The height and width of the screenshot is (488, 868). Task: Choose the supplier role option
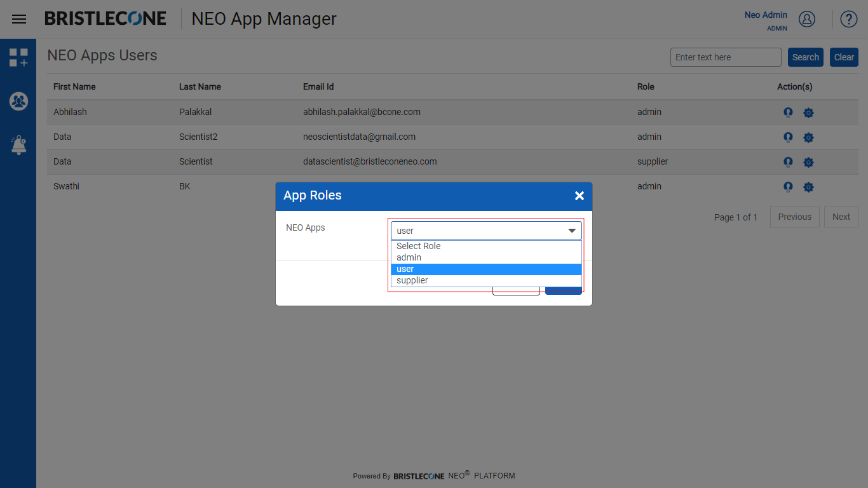click(486, 280)
